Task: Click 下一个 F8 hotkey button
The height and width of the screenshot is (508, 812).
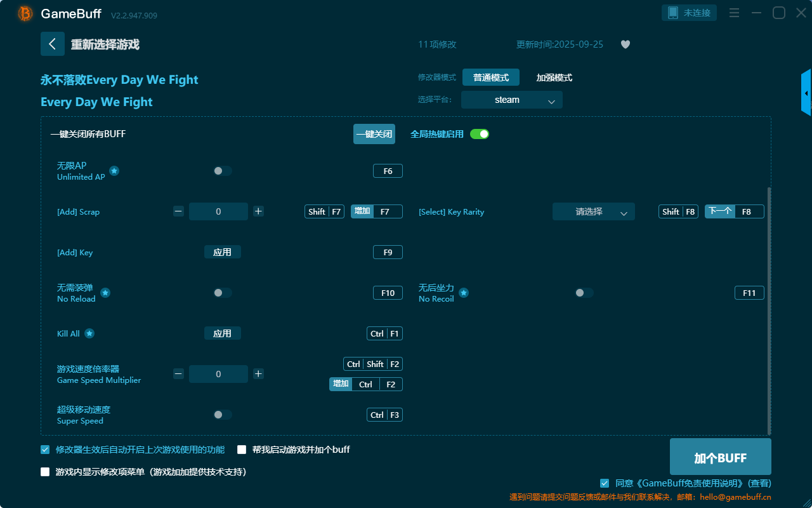Action: point(735,211)
